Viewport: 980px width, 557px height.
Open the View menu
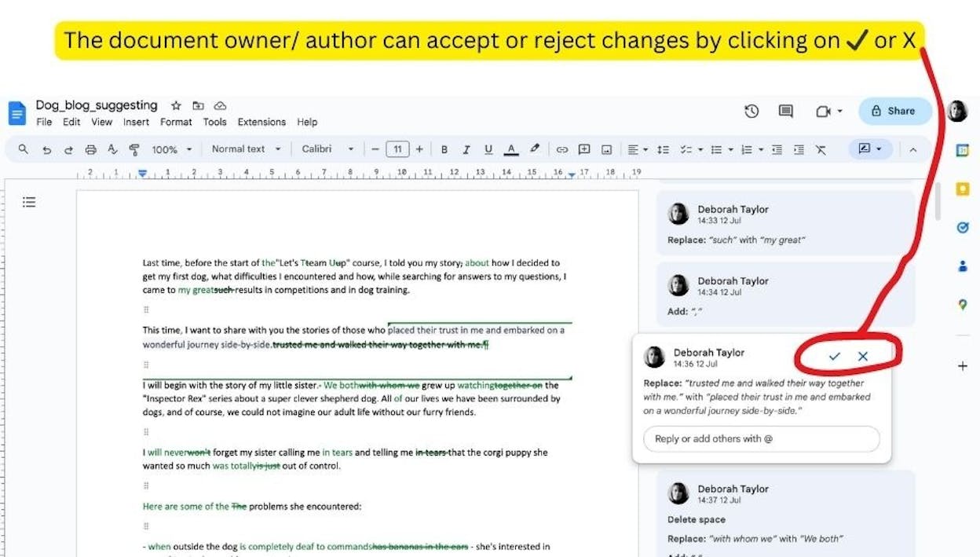pos(101,122)
